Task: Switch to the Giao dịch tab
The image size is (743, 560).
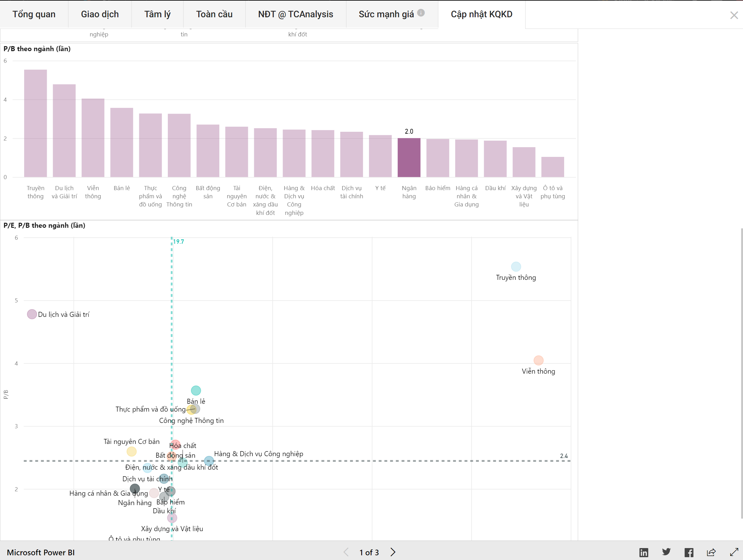Action: point(100,14)
